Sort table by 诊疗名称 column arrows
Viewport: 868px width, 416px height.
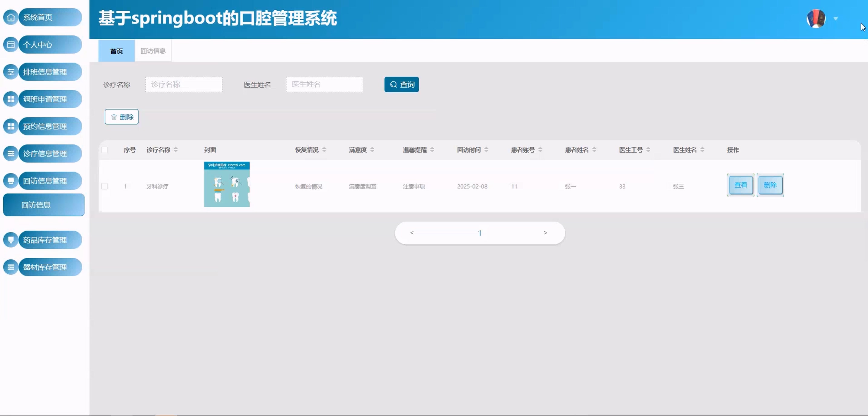[x=176, y=150]
